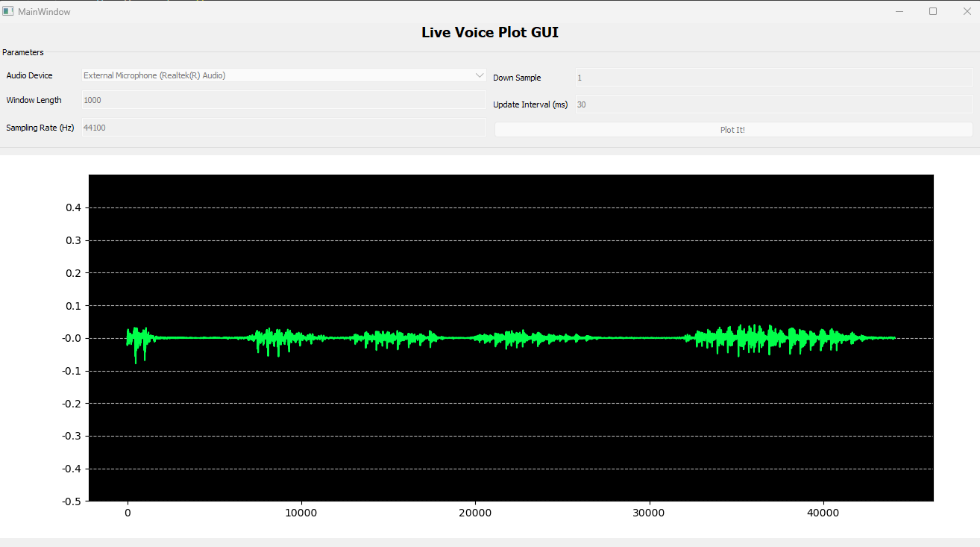Minimize the MainWindow window
980x547 pixels.
(899, 11)
